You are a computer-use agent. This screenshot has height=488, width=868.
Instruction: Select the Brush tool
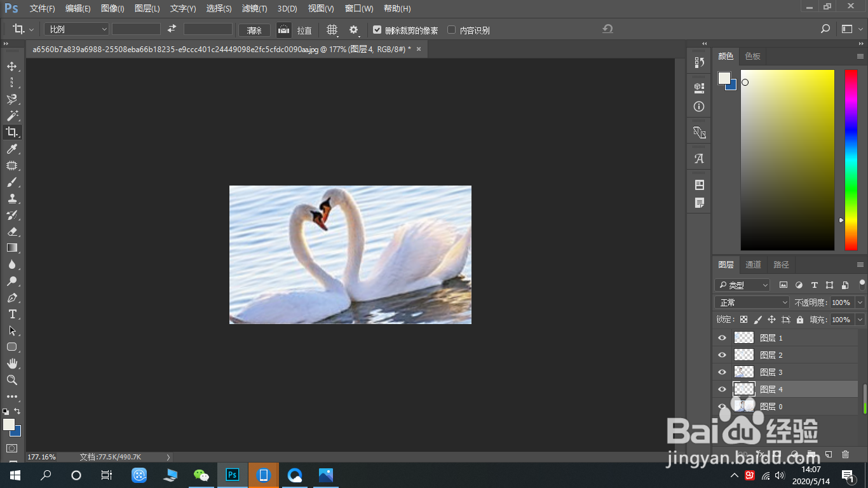coord(11,182)
